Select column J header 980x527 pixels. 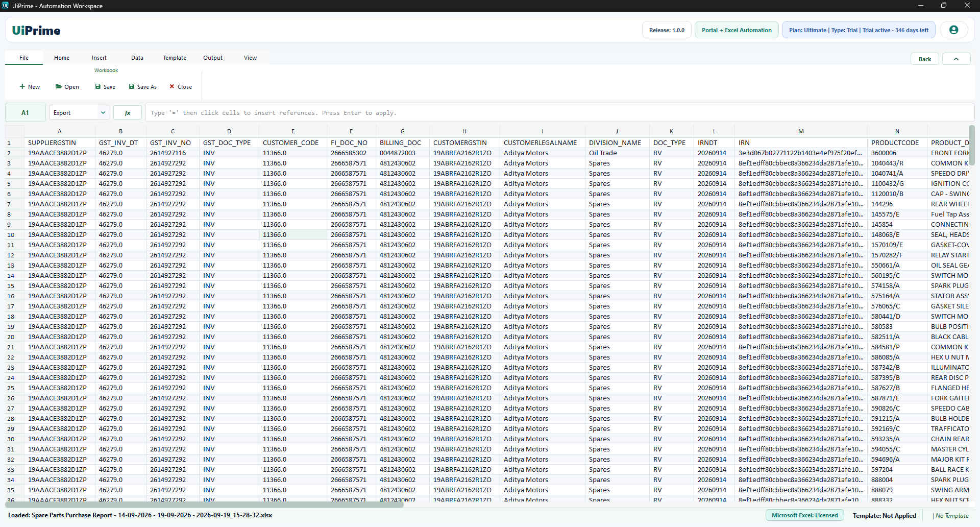pyautogui.click(x=617, y=131)
